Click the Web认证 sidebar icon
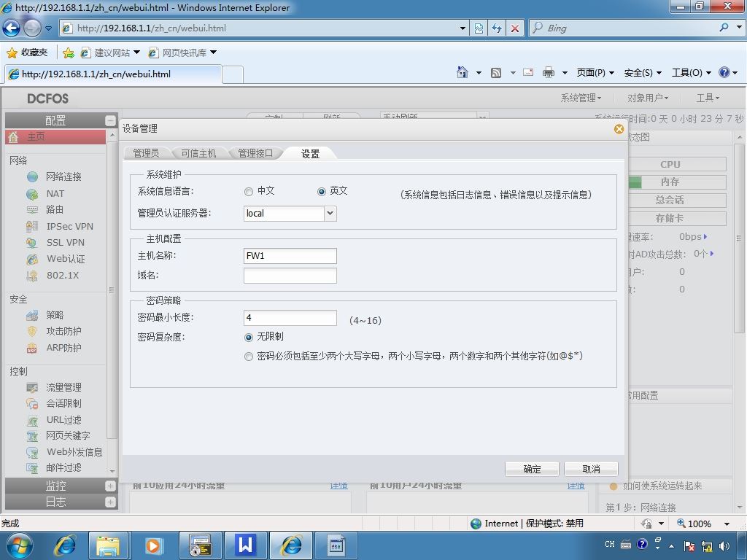Image resolution: width=747 pixels, height=560 pixels. 32,259
